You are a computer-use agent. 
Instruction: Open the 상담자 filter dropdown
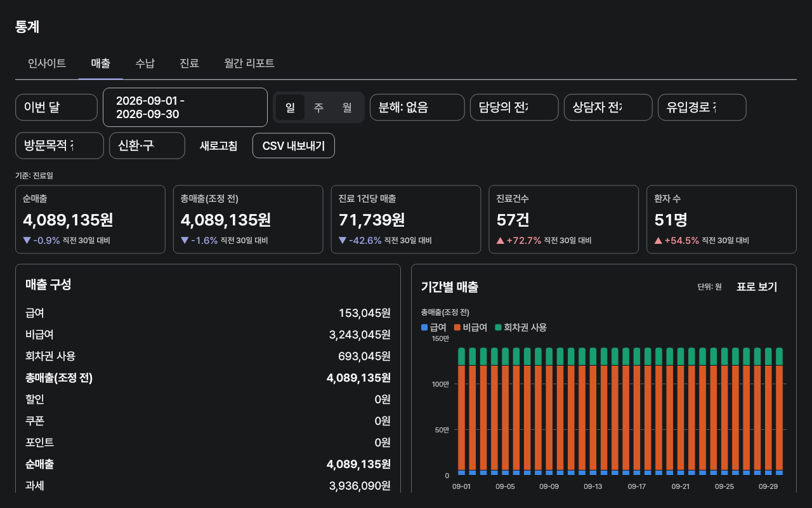pos(608,107)
